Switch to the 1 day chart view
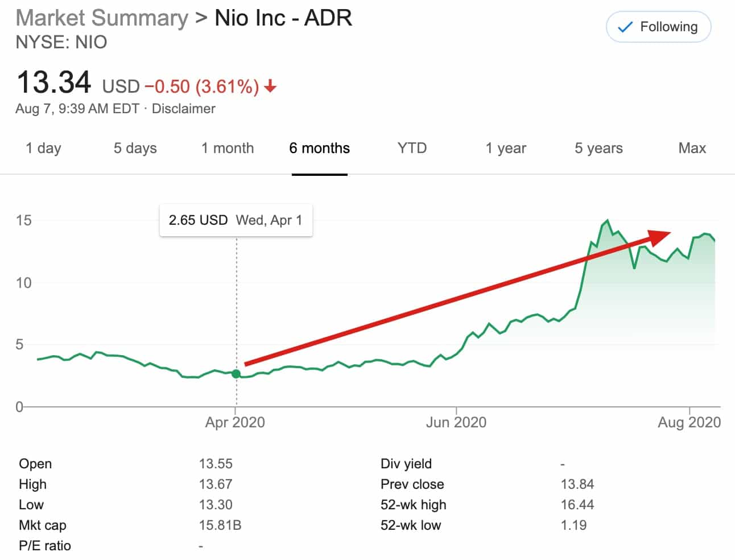Image resolution: width=735 pixels, height=560 pixels. pyautogui.click(x=43, y=148)
